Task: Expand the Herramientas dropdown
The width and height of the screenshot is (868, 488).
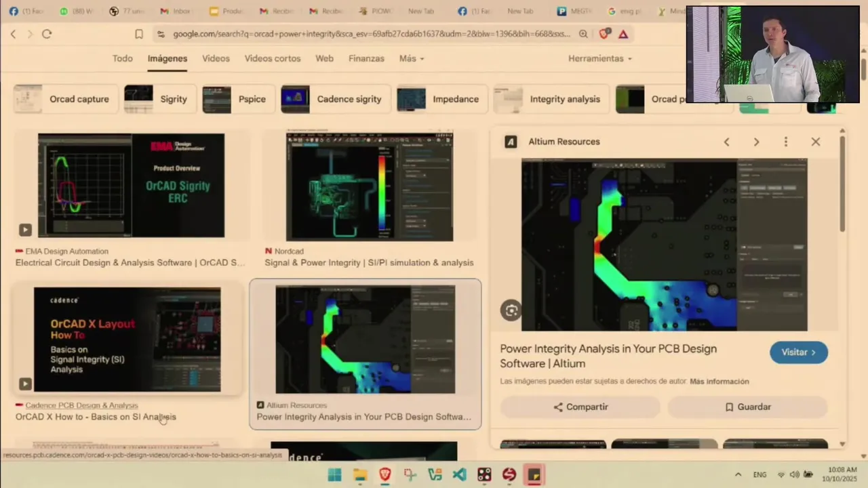Action: 600,58
